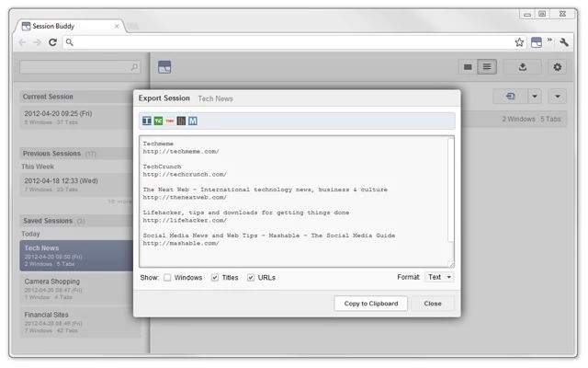The height and width of the screenshot is (368, 588).
Task: Click the Export Session dialog title
Action: (164, 98)
